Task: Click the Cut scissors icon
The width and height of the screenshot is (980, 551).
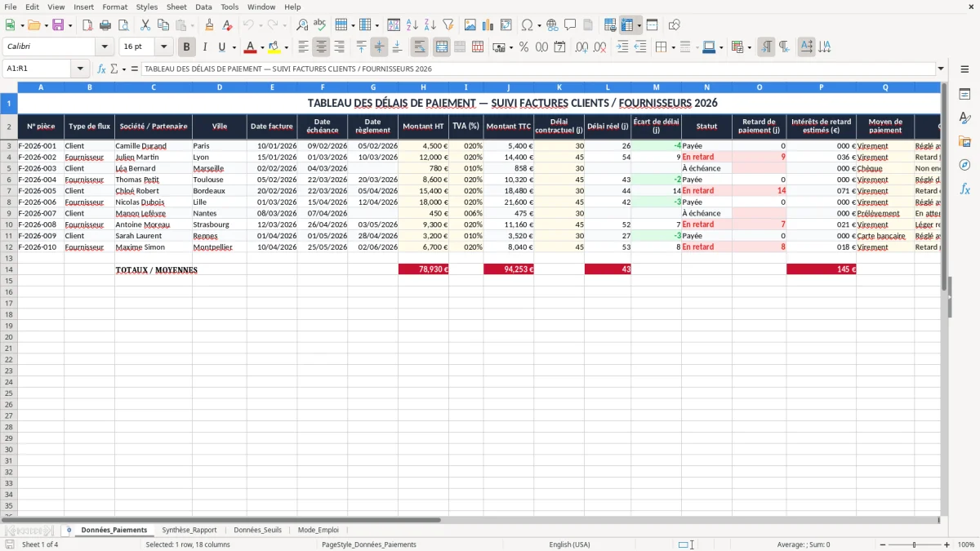Action: [145, 25]
